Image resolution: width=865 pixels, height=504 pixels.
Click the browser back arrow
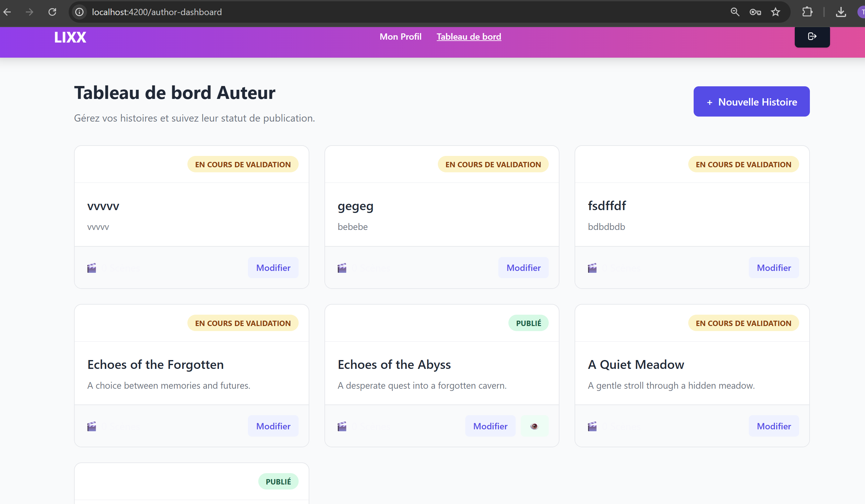click(x=7, y=12)
